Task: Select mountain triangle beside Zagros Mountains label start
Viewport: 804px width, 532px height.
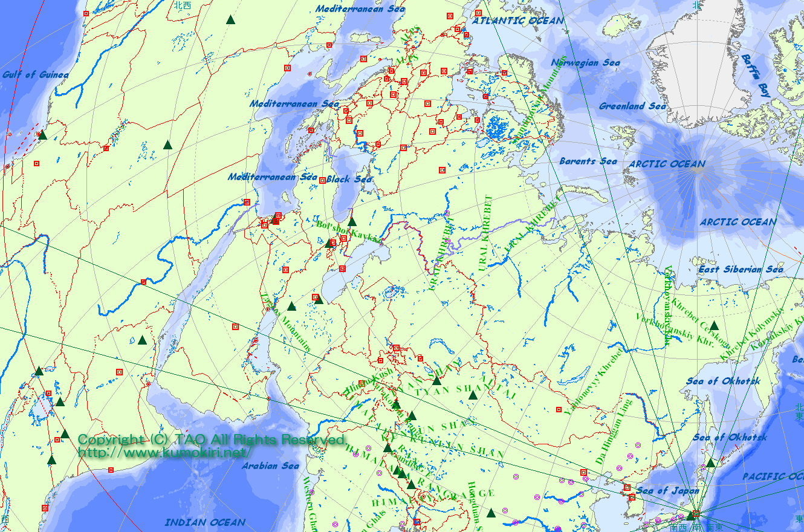Action: click(x=291, y=306)
